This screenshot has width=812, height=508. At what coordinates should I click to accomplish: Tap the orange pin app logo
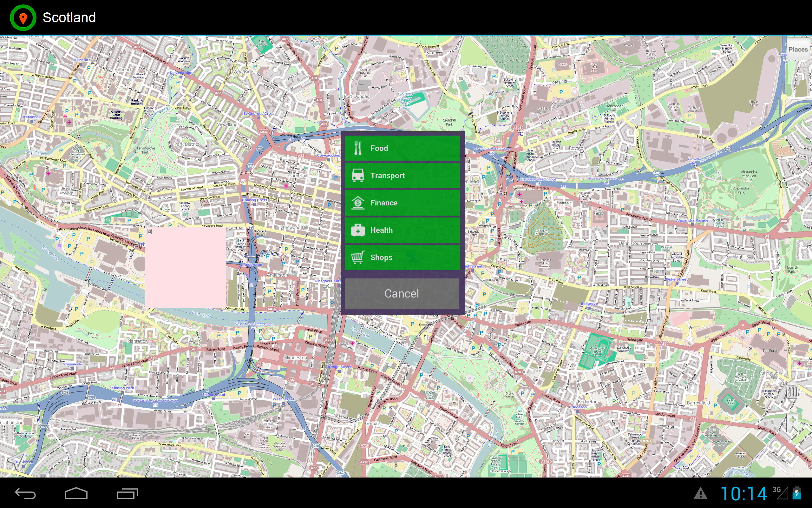(x=23, y=17)
